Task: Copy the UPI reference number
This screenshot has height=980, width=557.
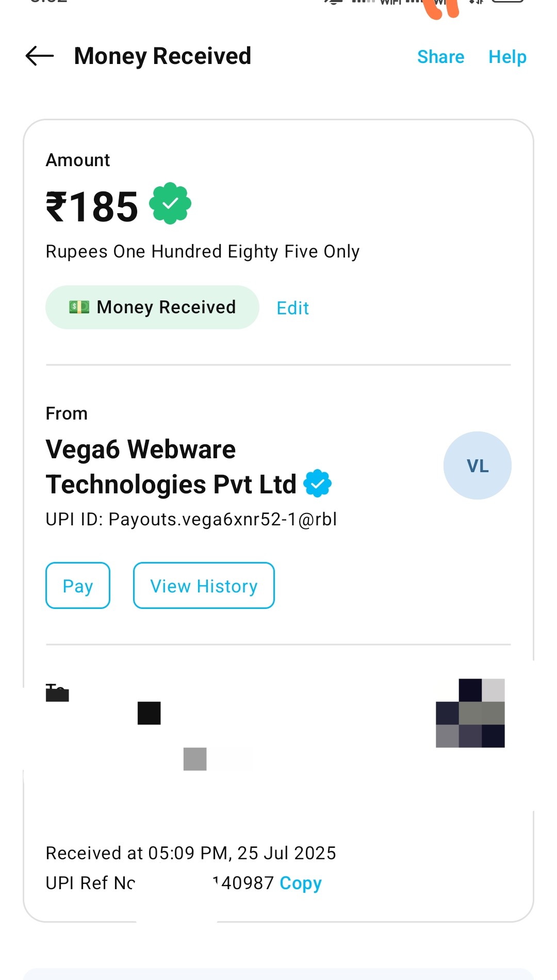Action: [x=300, y=883]
